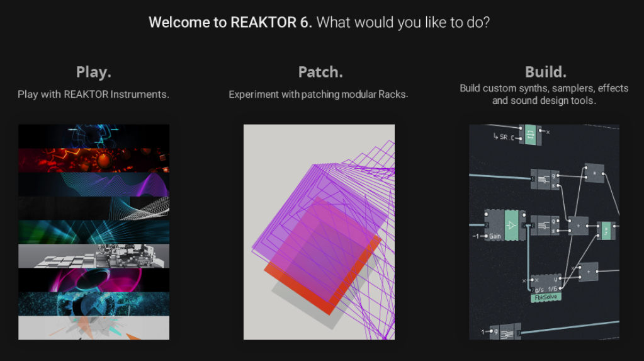The width and height of the screenshot is (644, 361).
Task: Select the bottom orange shards banner
Action: click(x=94, y=328)
